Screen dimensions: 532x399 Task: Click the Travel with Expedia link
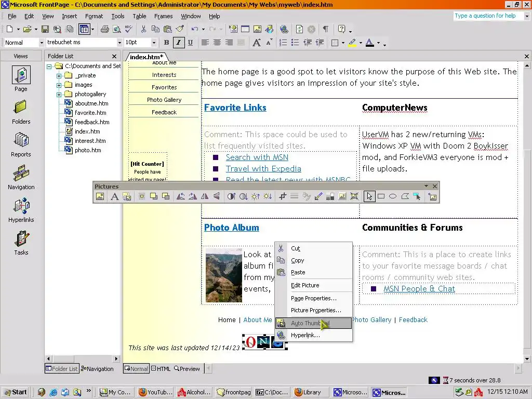pyautogui.click(x=263, y=169)
